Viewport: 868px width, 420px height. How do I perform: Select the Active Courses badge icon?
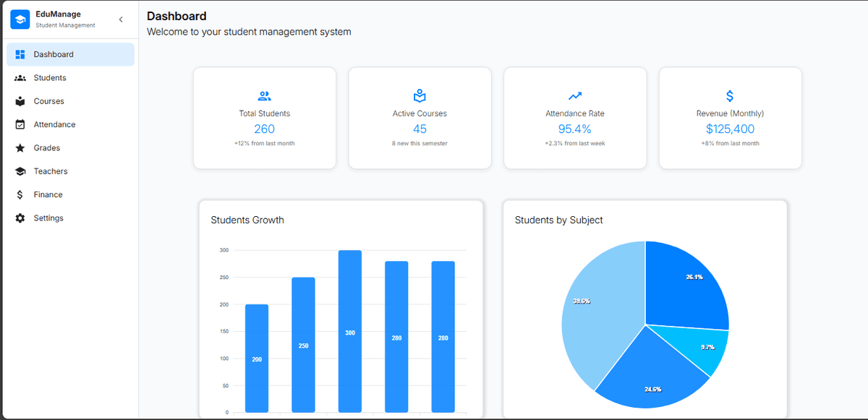coord(420,95)
